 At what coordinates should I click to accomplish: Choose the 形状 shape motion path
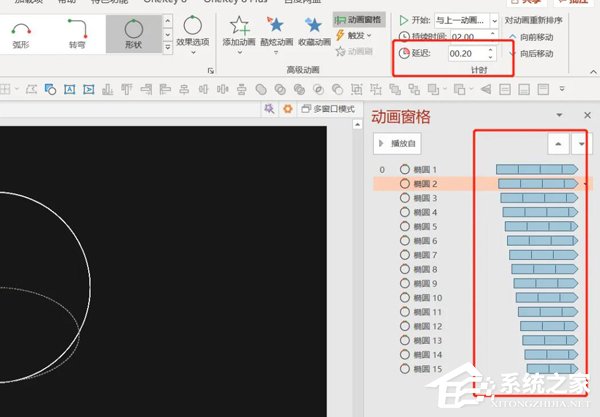134,34
